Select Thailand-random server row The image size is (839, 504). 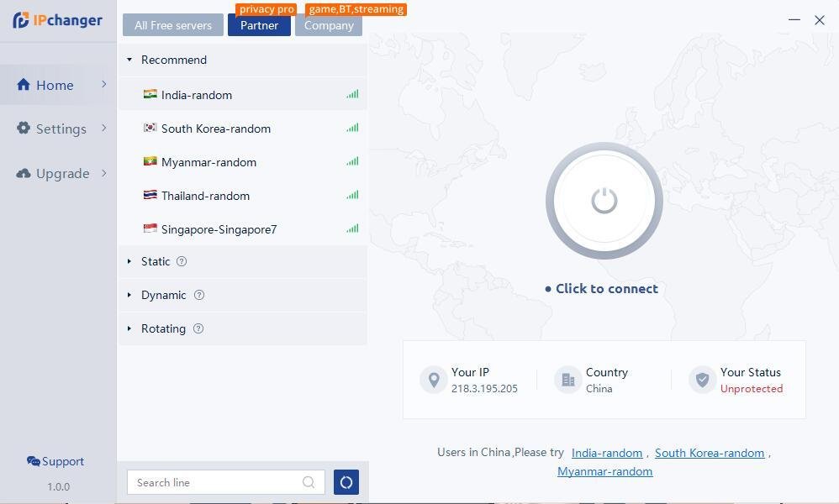pos(243,196)
